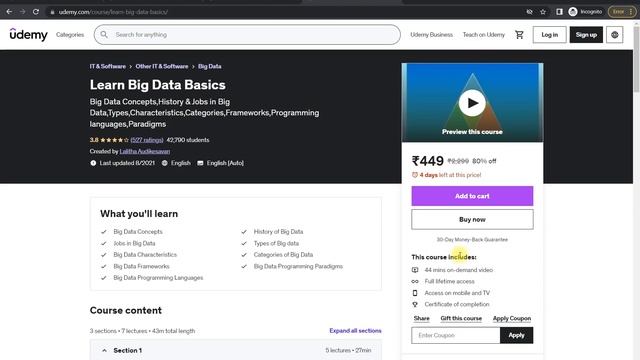640x360 pixels.
Task: Click the Big Data Frameworks item
Action: (141, 266)
